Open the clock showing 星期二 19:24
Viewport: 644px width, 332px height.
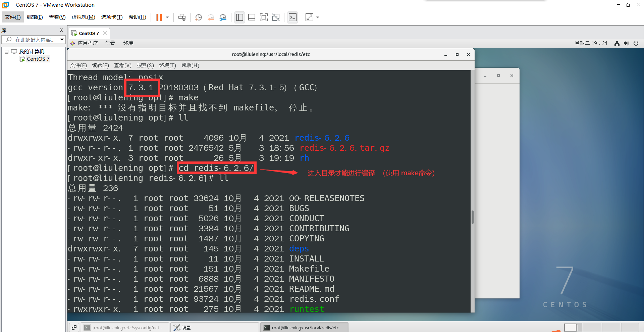(x=591, y=43)
